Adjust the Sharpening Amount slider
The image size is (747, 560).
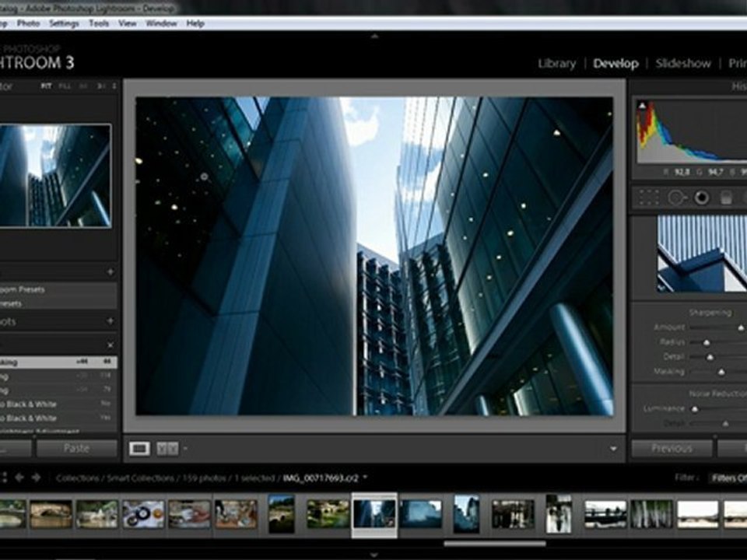coord(741,327)
